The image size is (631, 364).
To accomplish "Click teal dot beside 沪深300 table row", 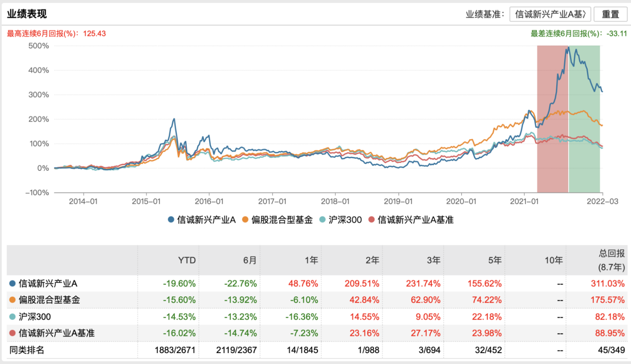I will click(12, 317).
